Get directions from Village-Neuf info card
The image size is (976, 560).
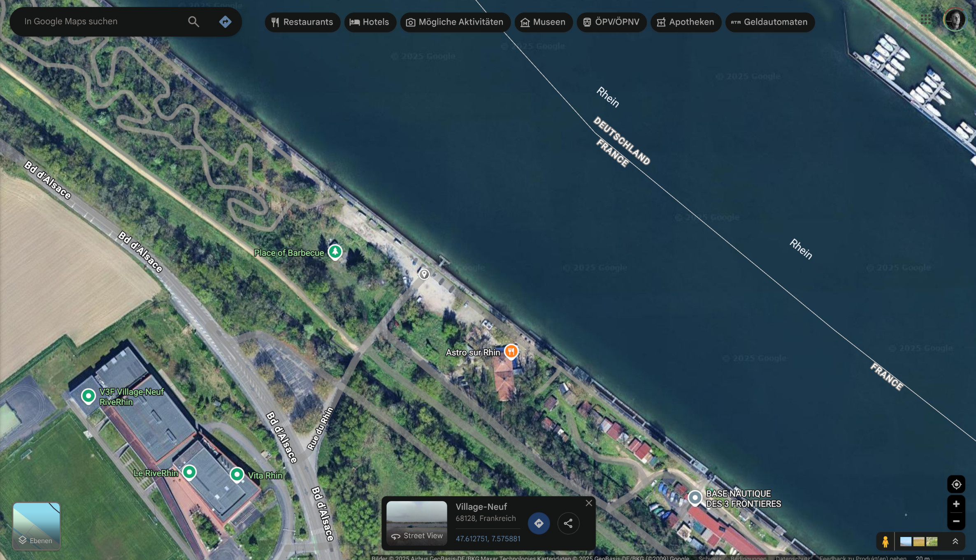pos(539,523)
